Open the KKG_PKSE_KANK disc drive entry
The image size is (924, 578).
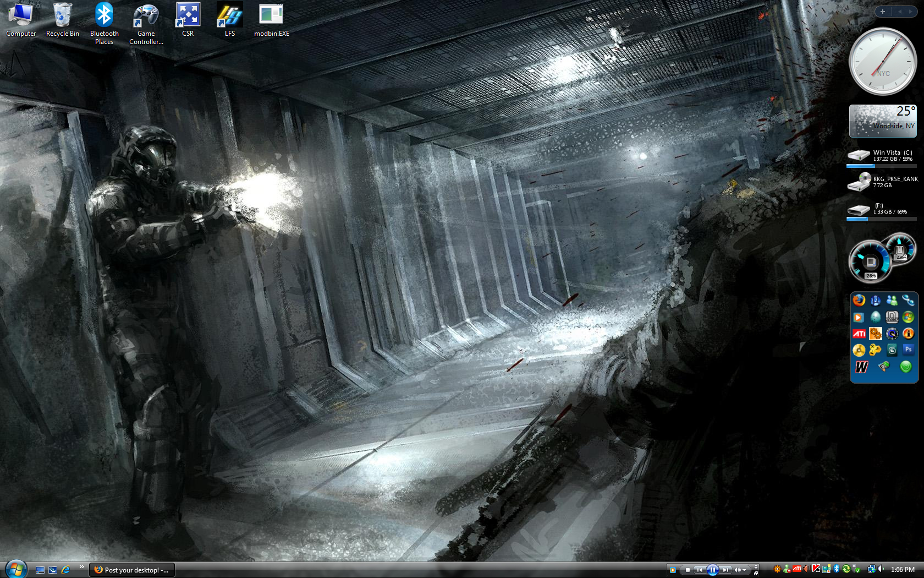coord(882,182)
